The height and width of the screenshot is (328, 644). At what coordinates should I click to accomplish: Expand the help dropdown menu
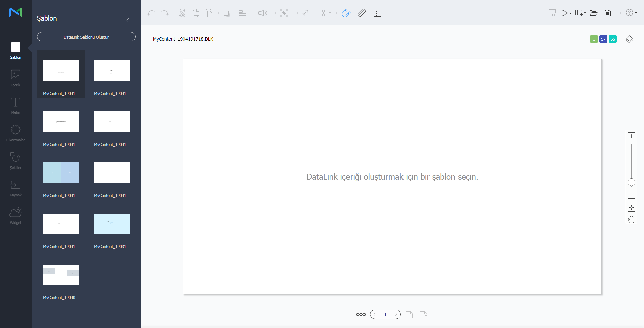point(636,13)
